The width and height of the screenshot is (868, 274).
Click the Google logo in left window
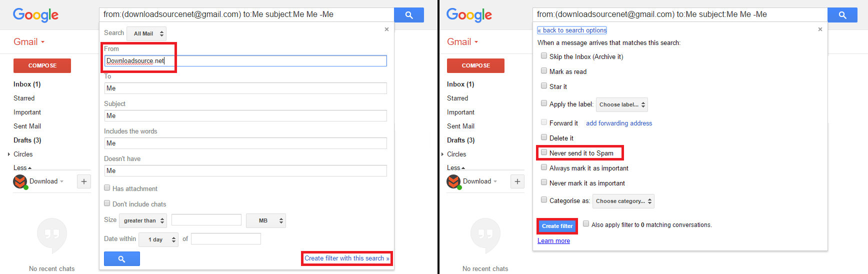pyautogui.click(x=35, y=15)
